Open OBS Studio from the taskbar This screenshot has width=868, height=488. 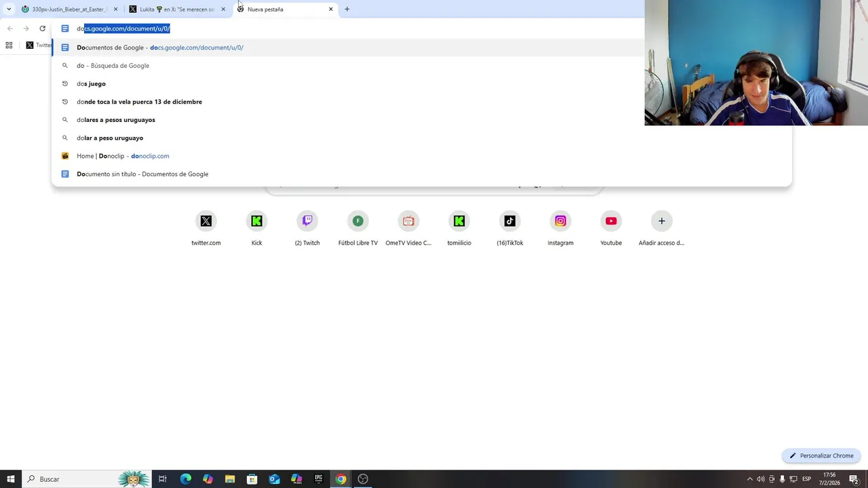tap(363, 479)
